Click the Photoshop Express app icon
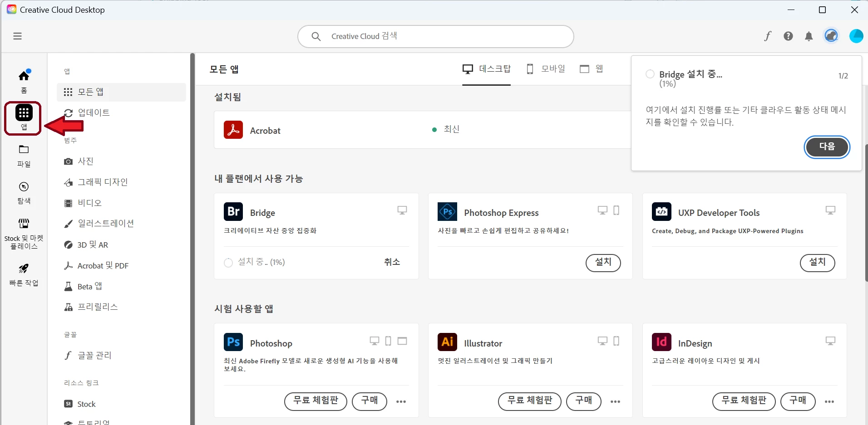 click(447, 211)
